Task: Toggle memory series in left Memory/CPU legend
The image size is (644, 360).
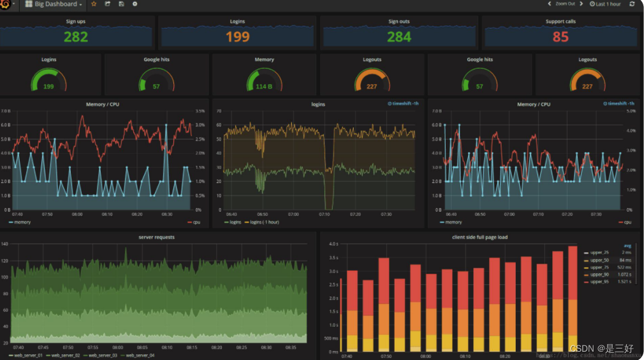Action: 20,222
